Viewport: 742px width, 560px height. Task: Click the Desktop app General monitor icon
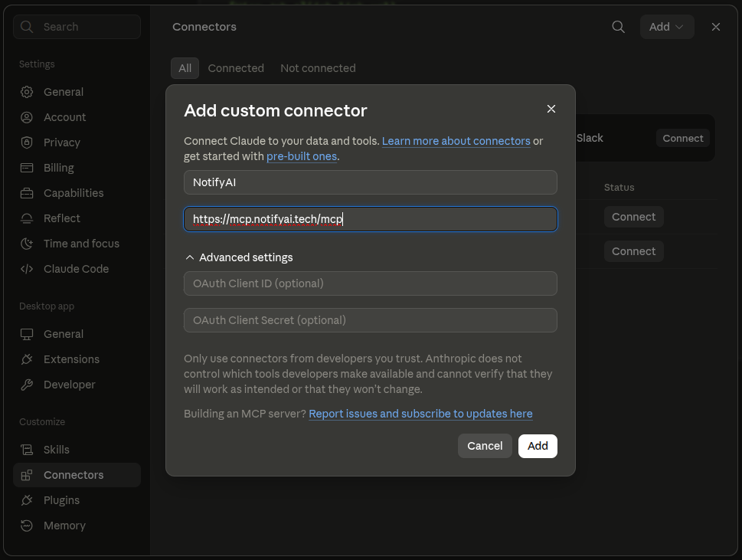pos(27,334)
